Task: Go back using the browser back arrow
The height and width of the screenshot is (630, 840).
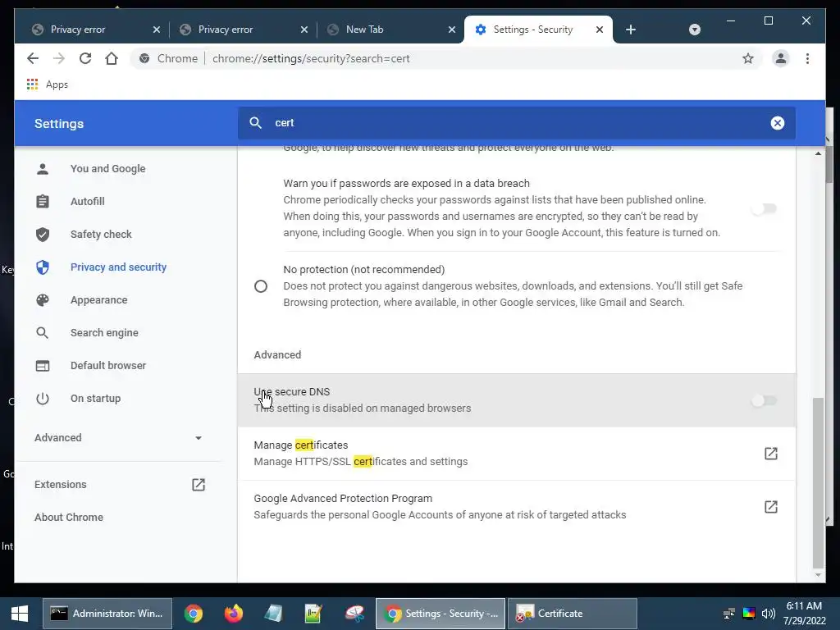Action: point(33,58)
